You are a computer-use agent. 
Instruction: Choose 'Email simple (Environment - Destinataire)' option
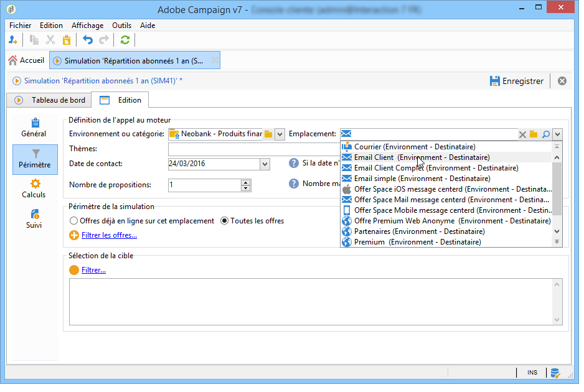pos(446,179)
